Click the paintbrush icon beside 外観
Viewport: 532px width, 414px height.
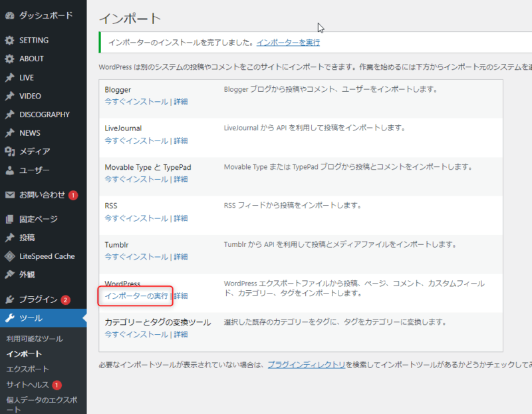(9, 274)
